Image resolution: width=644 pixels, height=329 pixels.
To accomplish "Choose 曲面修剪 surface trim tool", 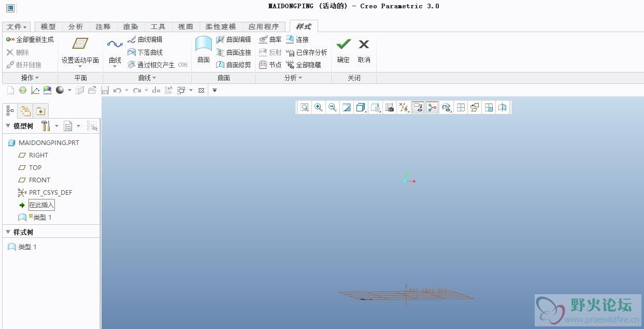I will click(x=233, y=65).
